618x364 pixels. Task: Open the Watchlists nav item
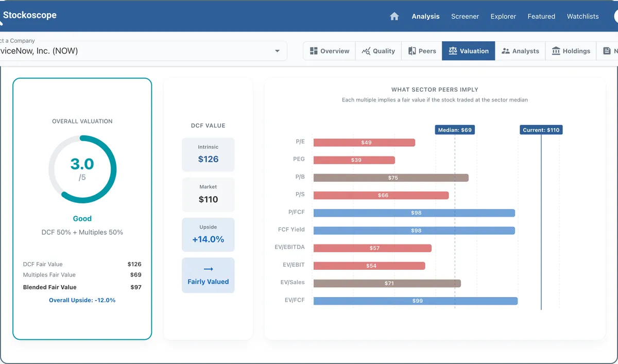(582, 16)
